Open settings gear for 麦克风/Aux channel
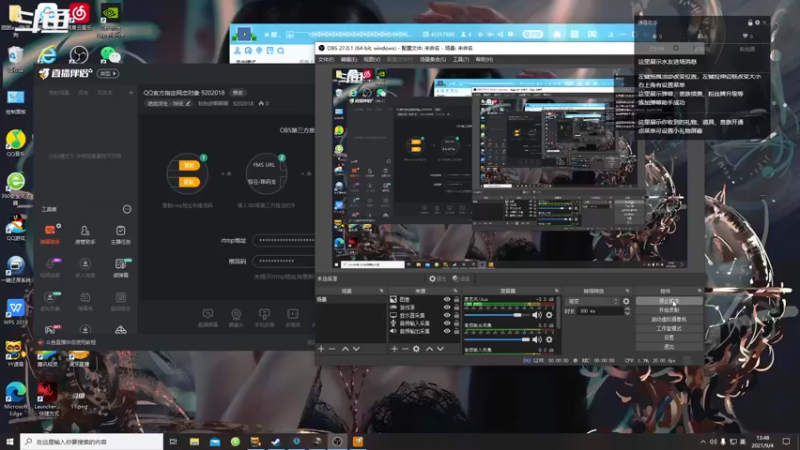 (549, 315)
